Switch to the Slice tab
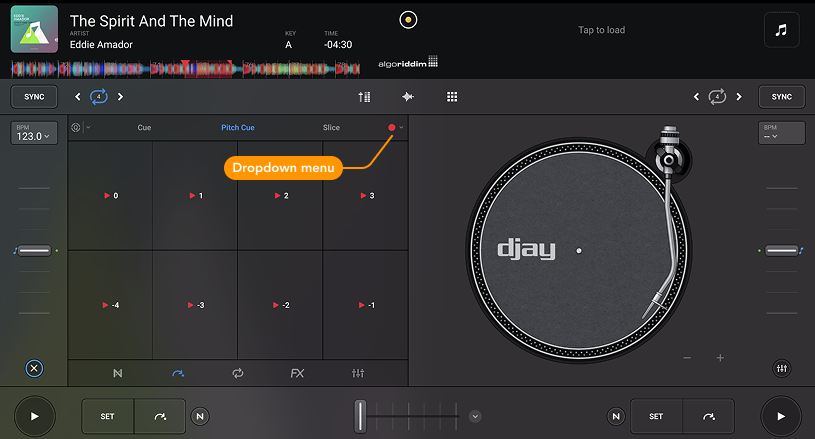815x439 pixels. (331, 128)
